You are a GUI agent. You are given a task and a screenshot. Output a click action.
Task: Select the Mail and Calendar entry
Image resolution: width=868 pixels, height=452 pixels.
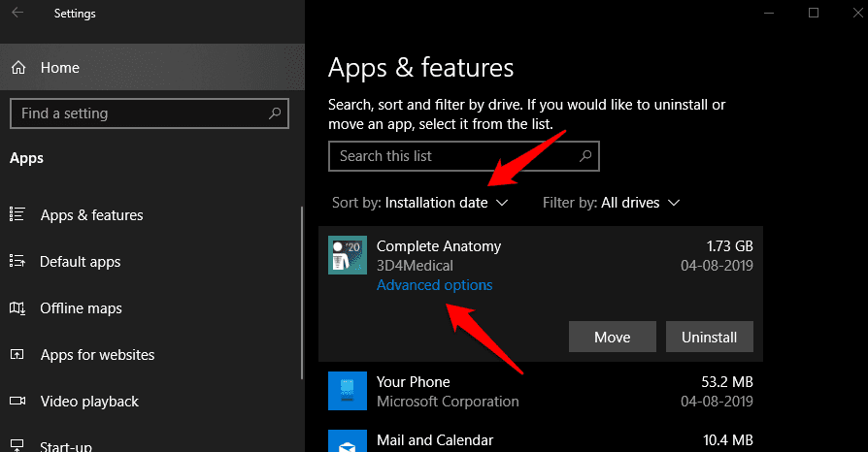tap(541, 438)
